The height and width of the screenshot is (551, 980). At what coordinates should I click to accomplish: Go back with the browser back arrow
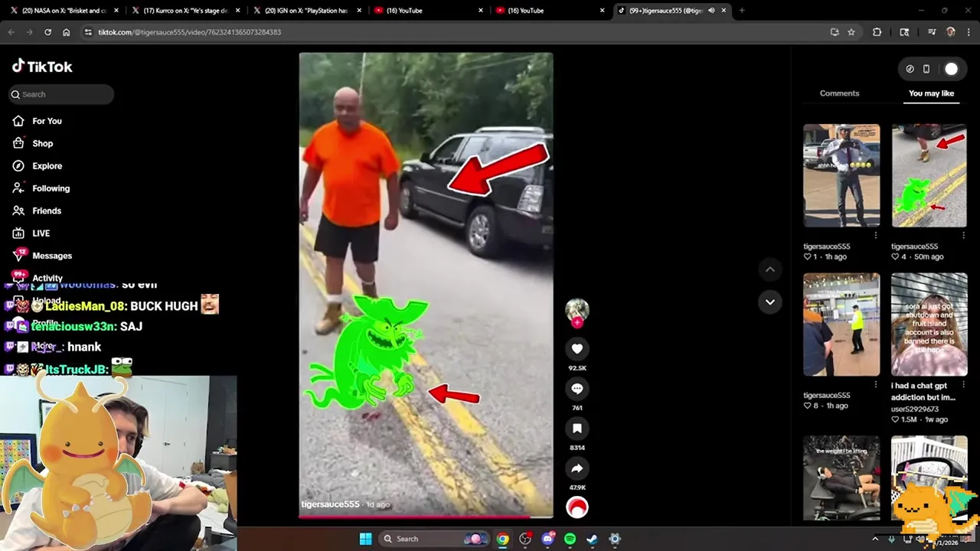(11, 32)
